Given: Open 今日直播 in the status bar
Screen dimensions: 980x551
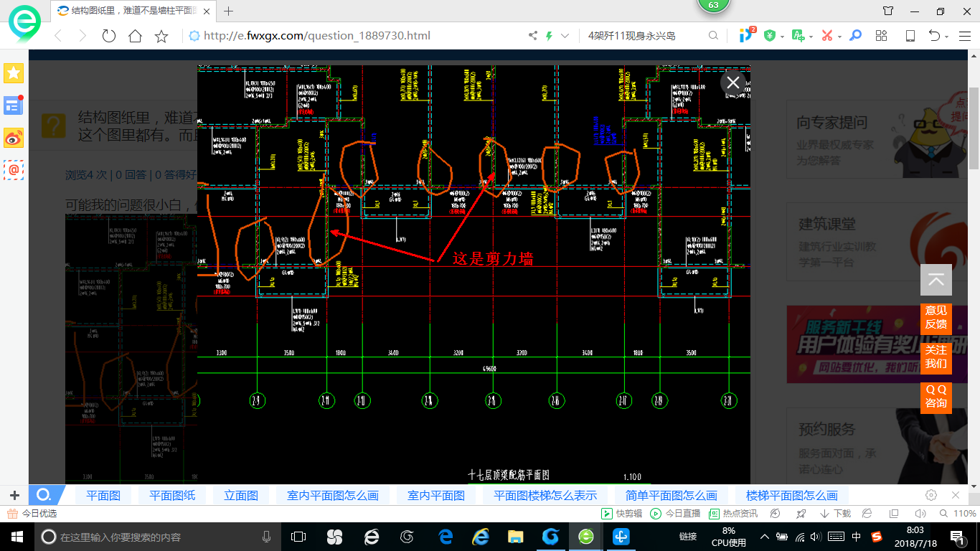Looking at the screenshot, I should (x=675, y=514).
